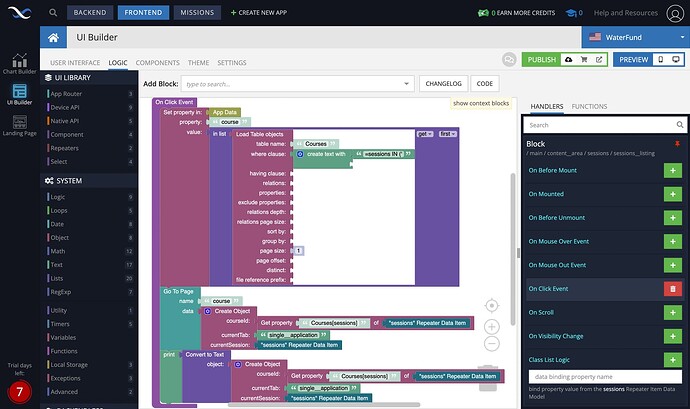Open the THEME tab
690x409 pixels.
pos(198,63)
